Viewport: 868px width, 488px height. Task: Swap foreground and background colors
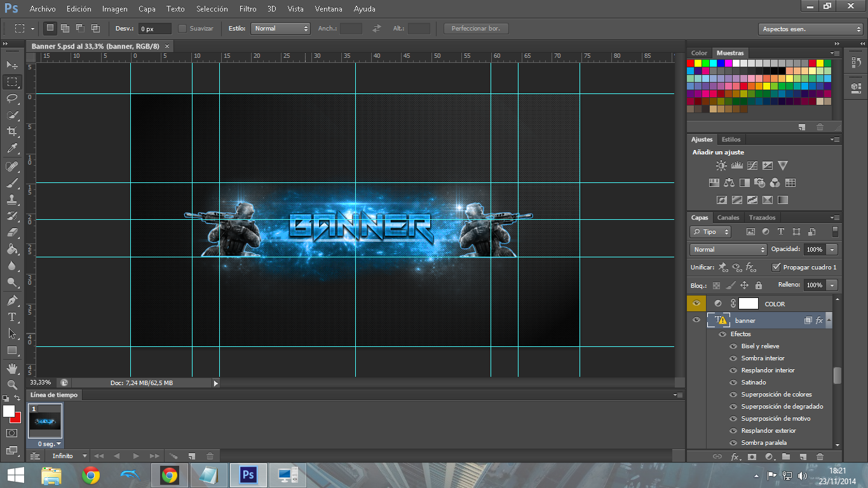[17, 398]
